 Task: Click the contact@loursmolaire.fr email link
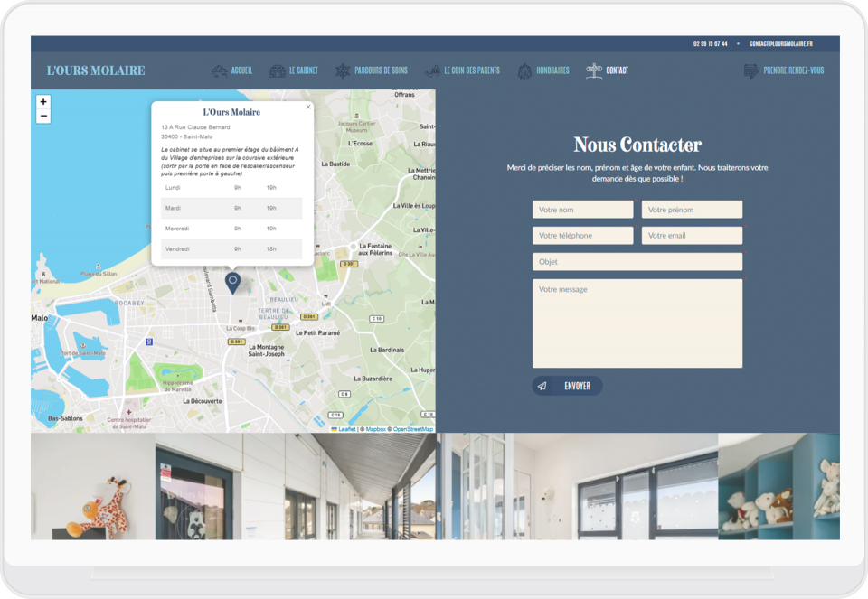[781, 43]
